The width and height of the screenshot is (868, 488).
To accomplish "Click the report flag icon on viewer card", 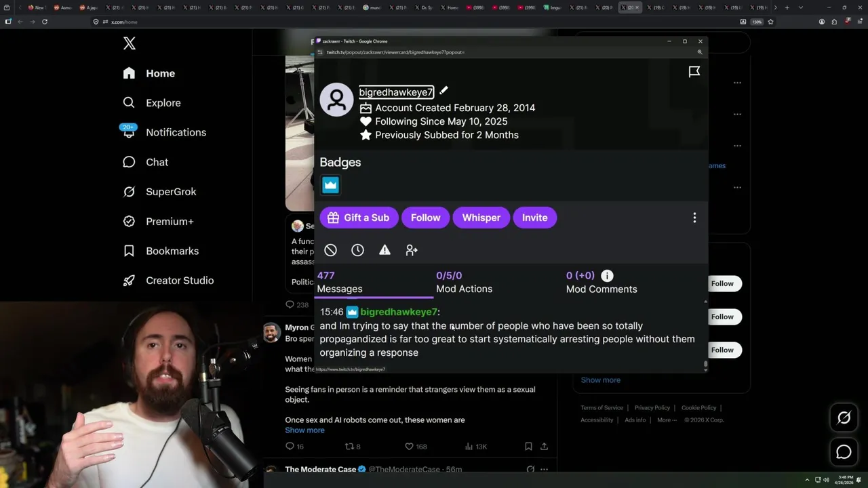I will click(x=694, y=71).
